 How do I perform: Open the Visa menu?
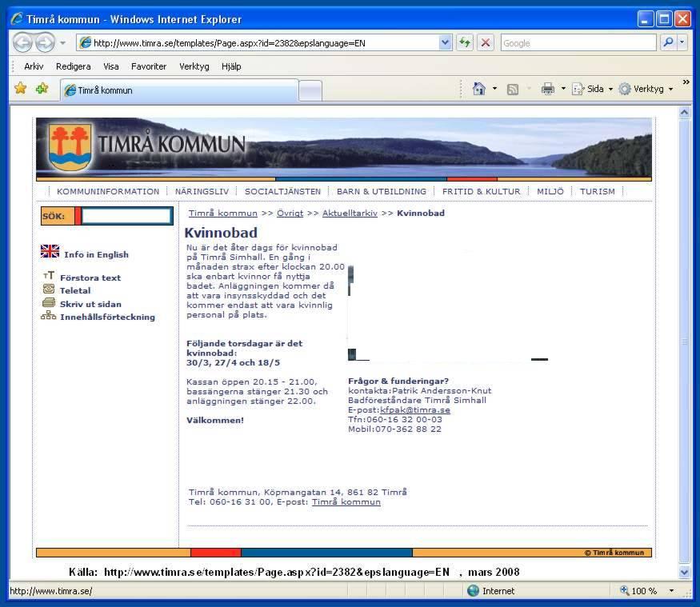click(x=111, y=66)
